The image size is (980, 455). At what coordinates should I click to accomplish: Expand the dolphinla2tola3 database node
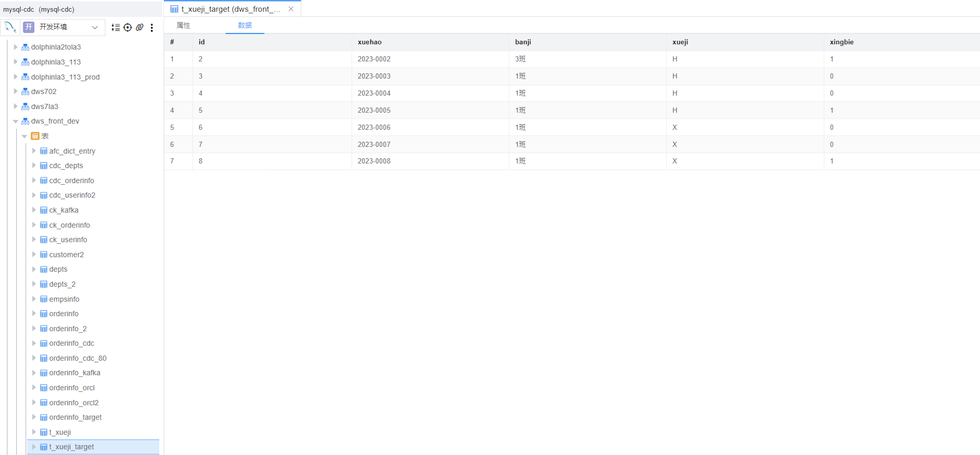[x=16, y=47]
